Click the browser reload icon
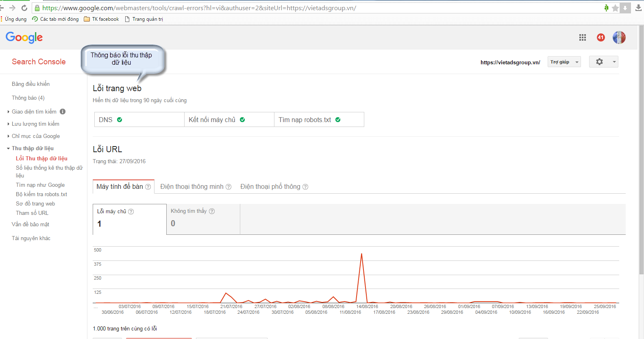644x339 pixels. pos(24,8)
